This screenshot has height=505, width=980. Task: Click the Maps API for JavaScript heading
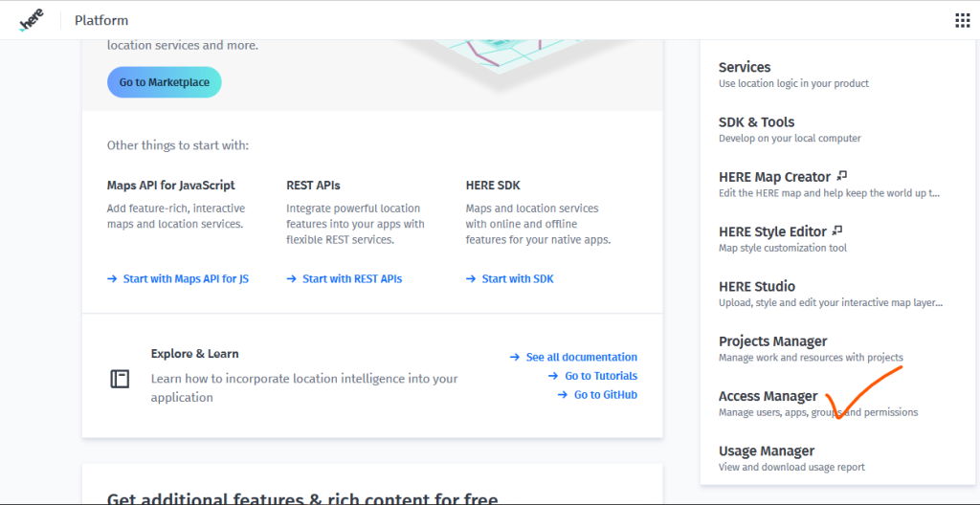[x=170, y=186]
